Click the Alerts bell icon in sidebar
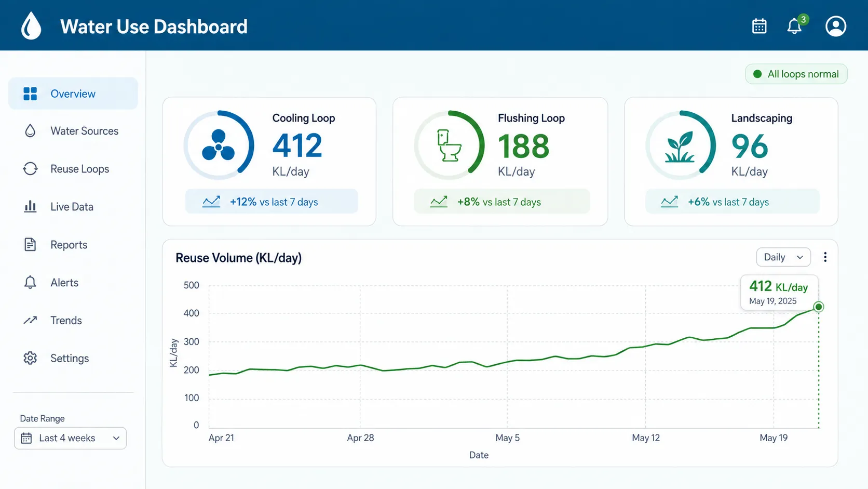868x489 pixels. click(30, 282)
